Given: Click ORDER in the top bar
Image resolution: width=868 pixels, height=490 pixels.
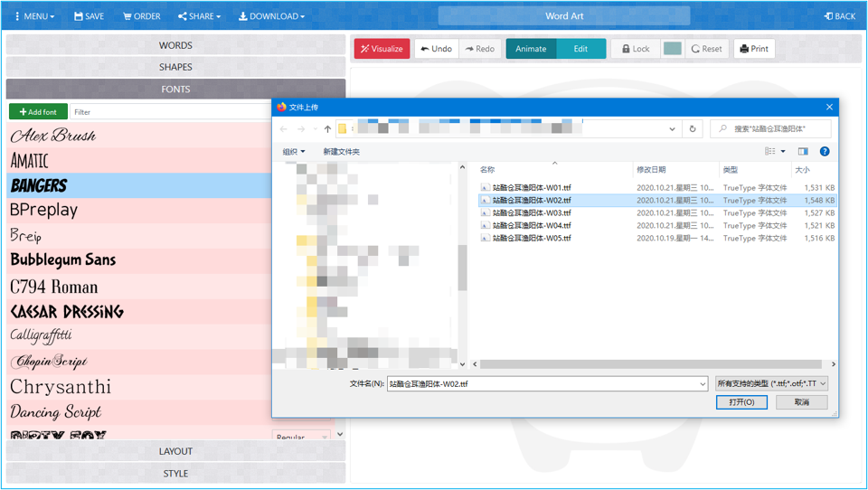Looking at the screenshot, I should point(142,16).
